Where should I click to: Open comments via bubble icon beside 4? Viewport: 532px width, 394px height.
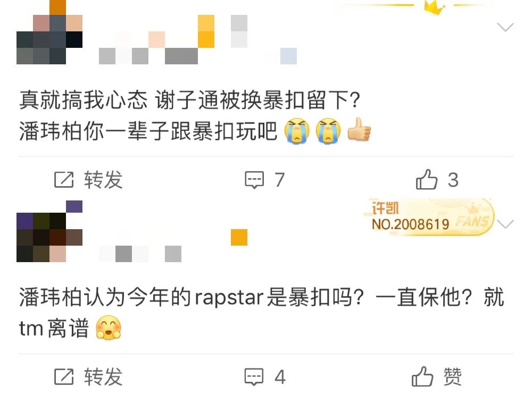pos(254,376)
